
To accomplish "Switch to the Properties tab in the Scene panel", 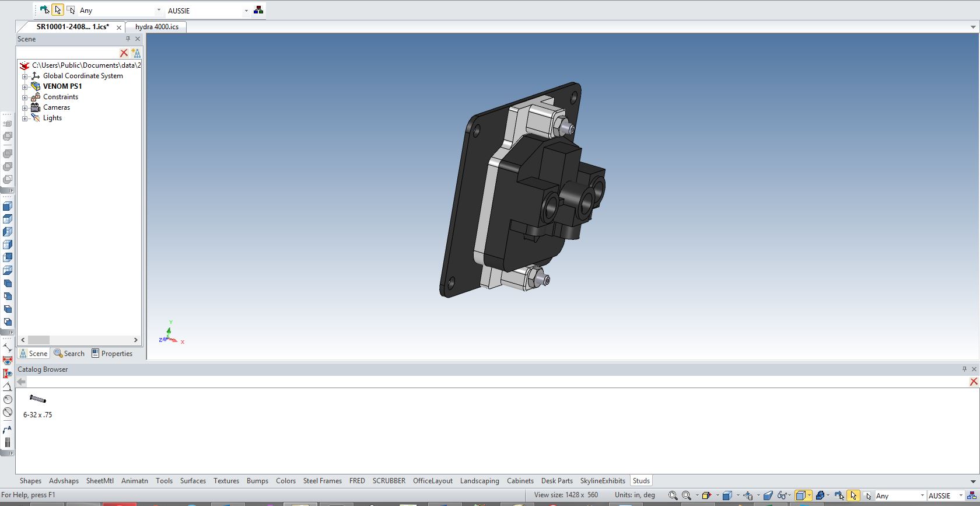I will tap(112, 354).
